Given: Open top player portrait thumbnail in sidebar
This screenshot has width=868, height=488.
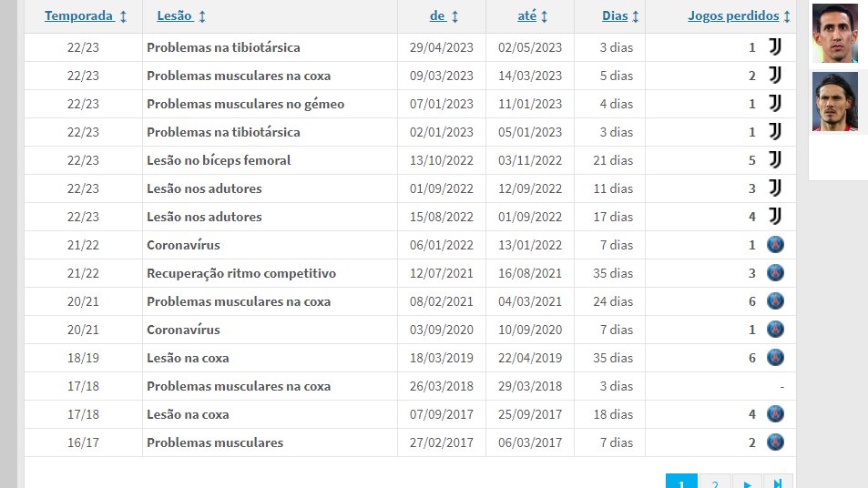Looking at the screenshot, I should 835,33.
